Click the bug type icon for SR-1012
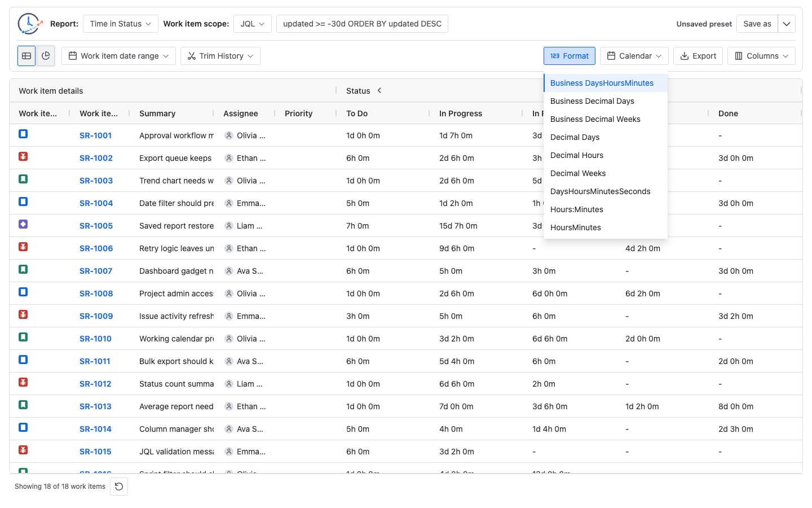The height and width of the screenshot is (508, 812). [23, 382]
